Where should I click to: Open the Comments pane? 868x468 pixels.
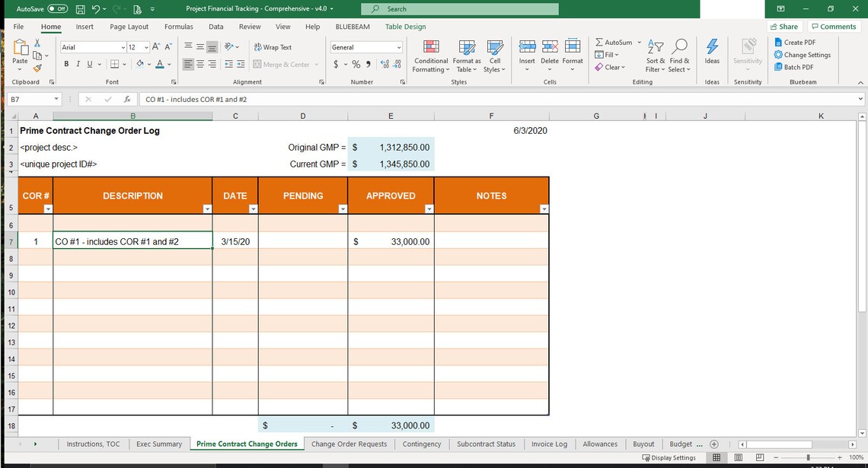(x=834, y=26)
